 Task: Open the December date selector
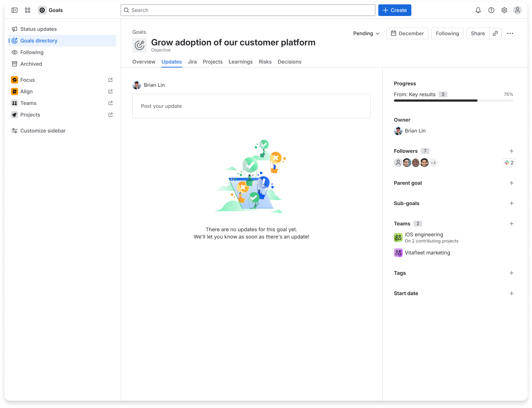407,33
